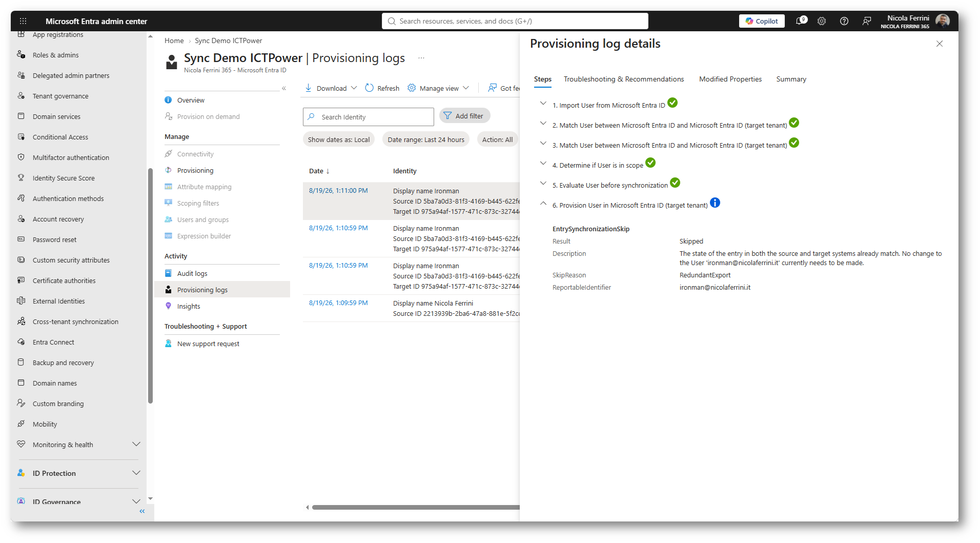This screenshot has height=543, width=980.
Task: Sort by the Date column header
Action: (x=319, y=171)
